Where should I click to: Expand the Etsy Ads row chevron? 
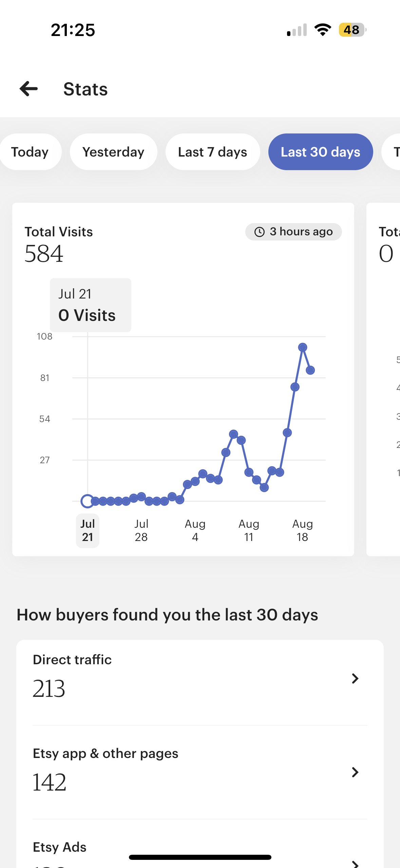pos(355,864)
